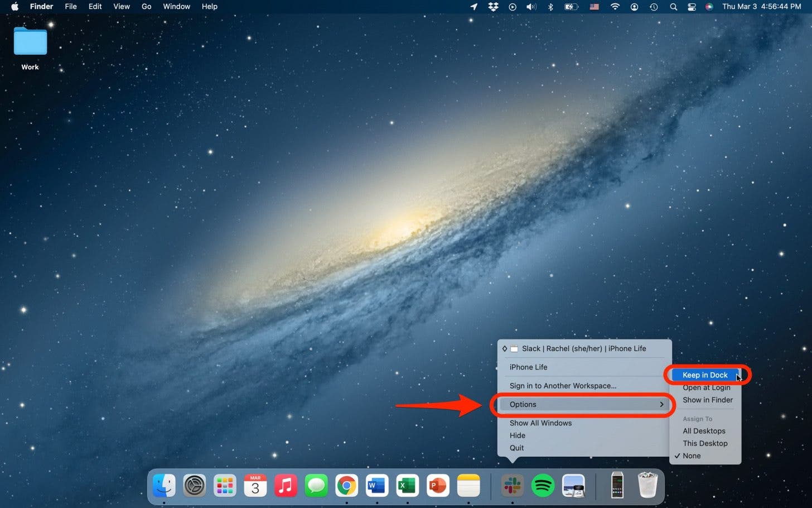Launch Excel from the Dock

[x=407, y=486]
